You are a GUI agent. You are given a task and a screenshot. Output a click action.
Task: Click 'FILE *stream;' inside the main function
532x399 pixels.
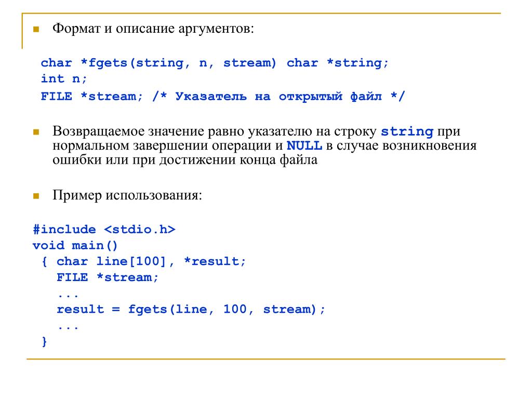(108, 277)
